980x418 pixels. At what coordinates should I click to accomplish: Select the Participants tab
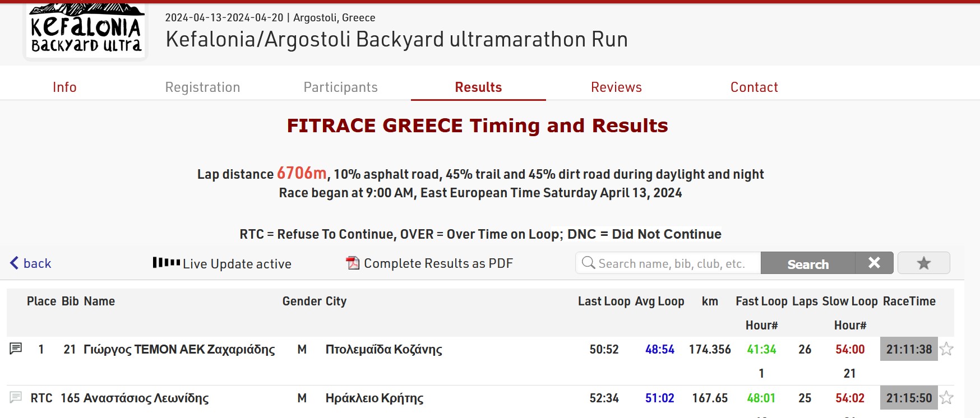(340, 87)
